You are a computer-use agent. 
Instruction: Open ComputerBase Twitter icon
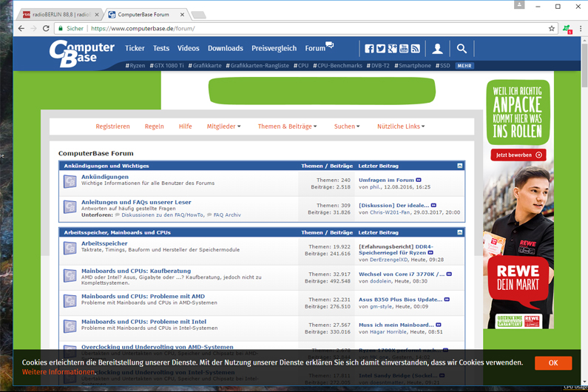381,48
